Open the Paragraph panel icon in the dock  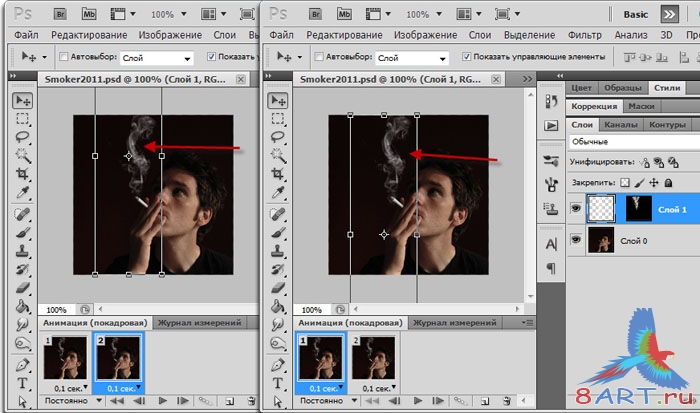551,268
